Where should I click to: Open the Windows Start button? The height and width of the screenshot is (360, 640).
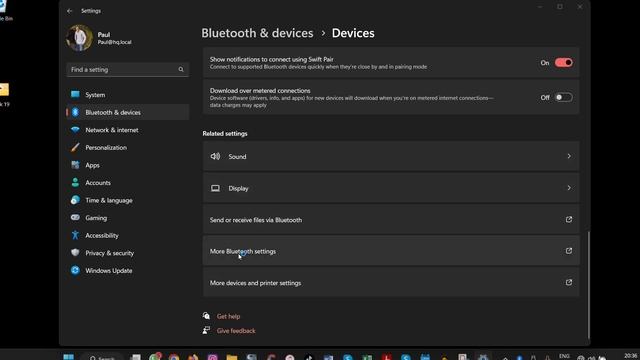68,357
